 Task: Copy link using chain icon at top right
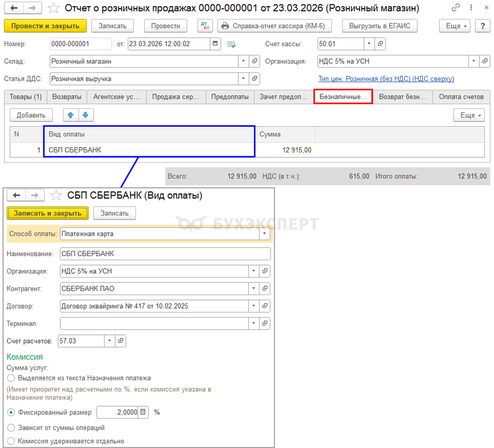pos(456,8)
